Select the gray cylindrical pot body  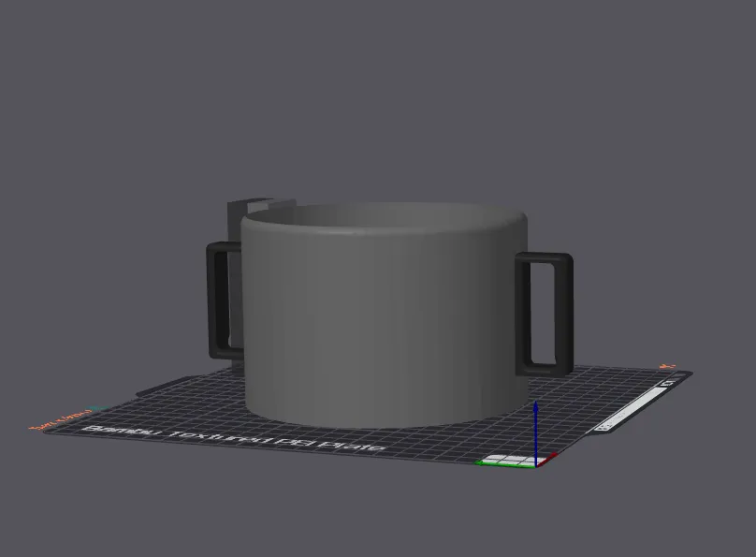pos(385,318)
